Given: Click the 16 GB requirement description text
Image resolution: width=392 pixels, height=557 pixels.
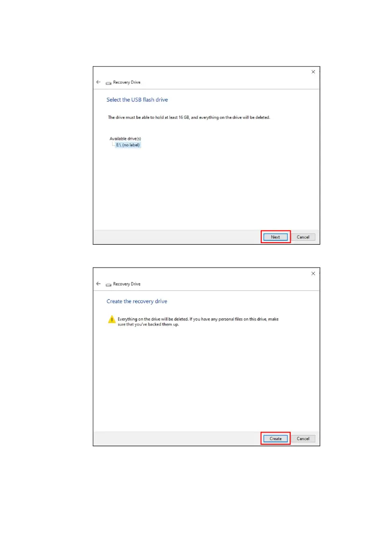Looking at the screenshot, I should 189,117.
